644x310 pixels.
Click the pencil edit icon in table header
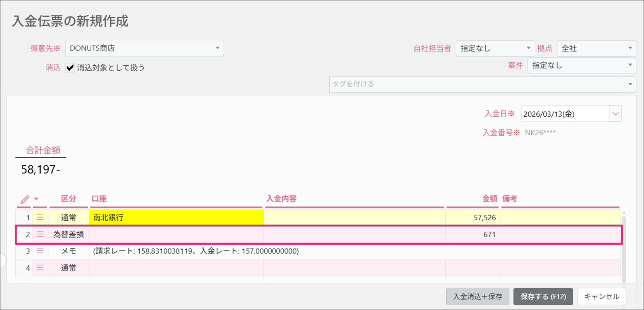25,199
